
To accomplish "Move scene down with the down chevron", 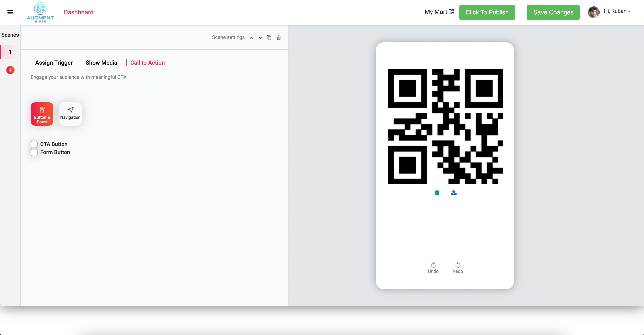I will pos(260,38).
